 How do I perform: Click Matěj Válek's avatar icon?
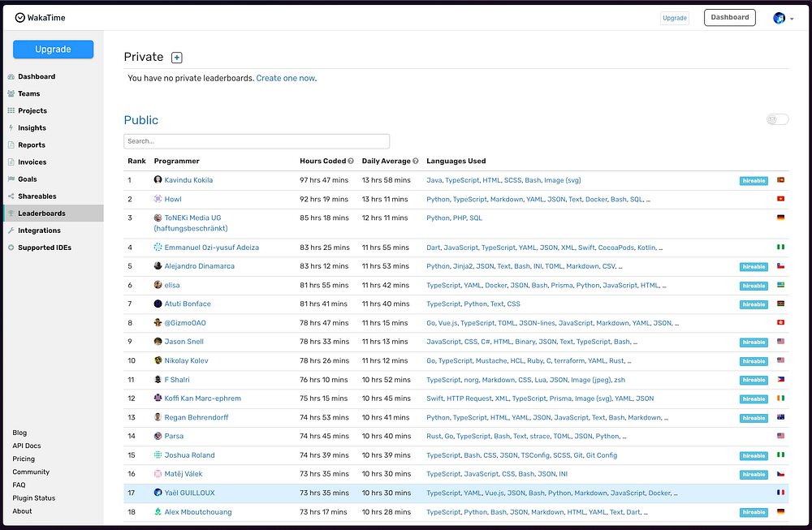coord(158,473)
